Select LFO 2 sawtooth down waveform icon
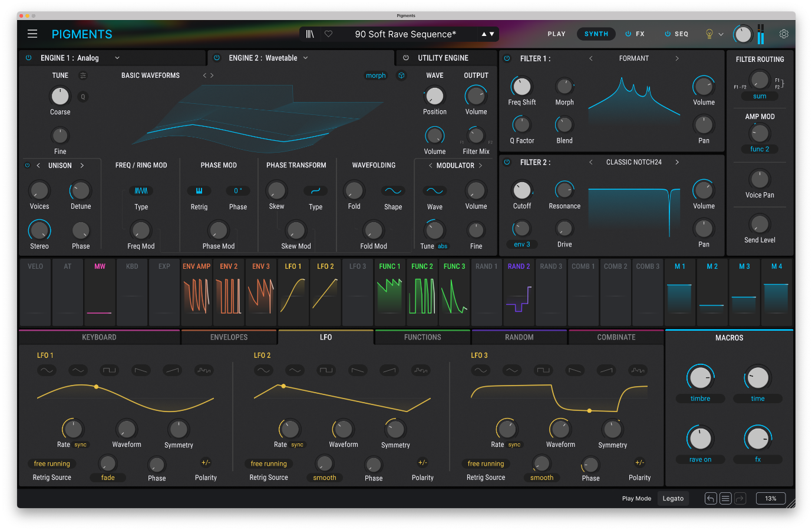Viewport: 812px width, 530px height. tap(358, 370)
